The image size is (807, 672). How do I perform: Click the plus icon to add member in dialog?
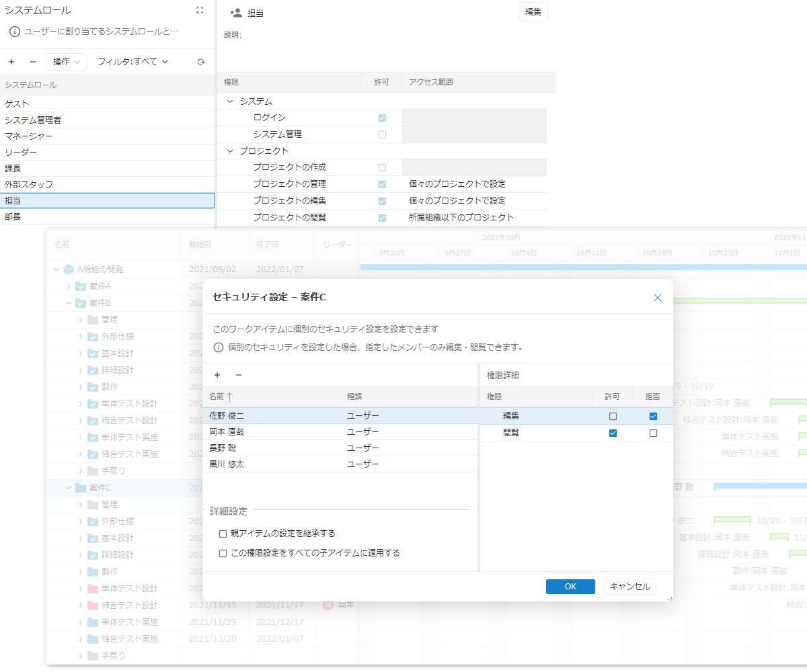click(217, 375)
